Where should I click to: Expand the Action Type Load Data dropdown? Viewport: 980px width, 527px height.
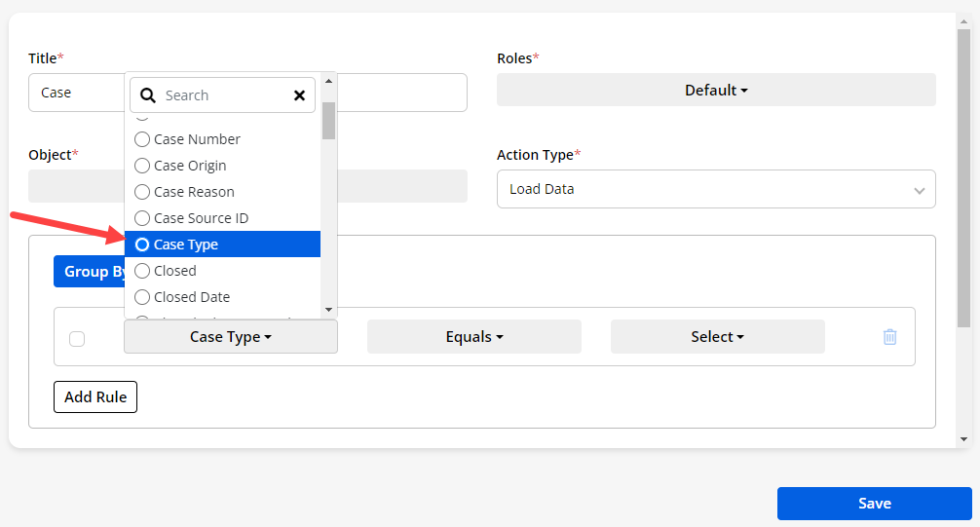pos(716,189)
